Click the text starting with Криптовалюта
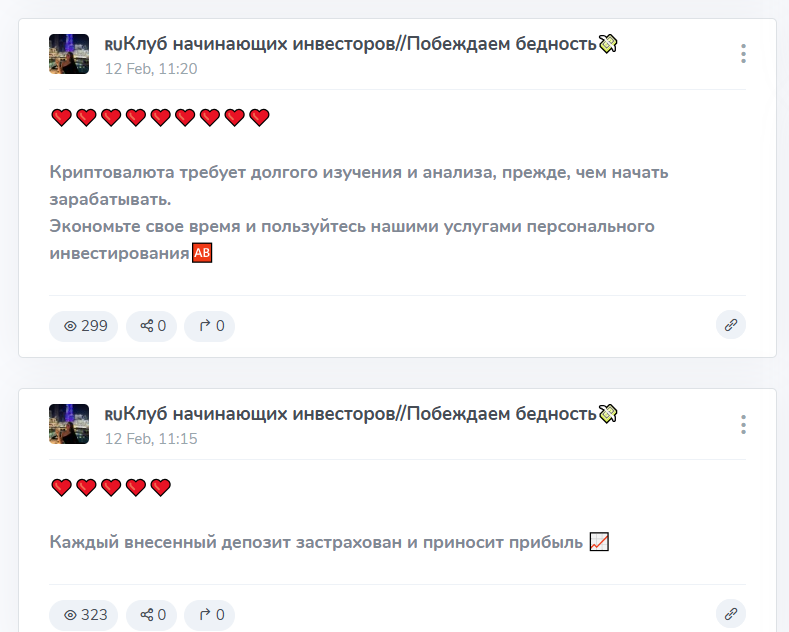Image resolution: width=789 pixels, height=632 pixels. (x=359, y=172)
